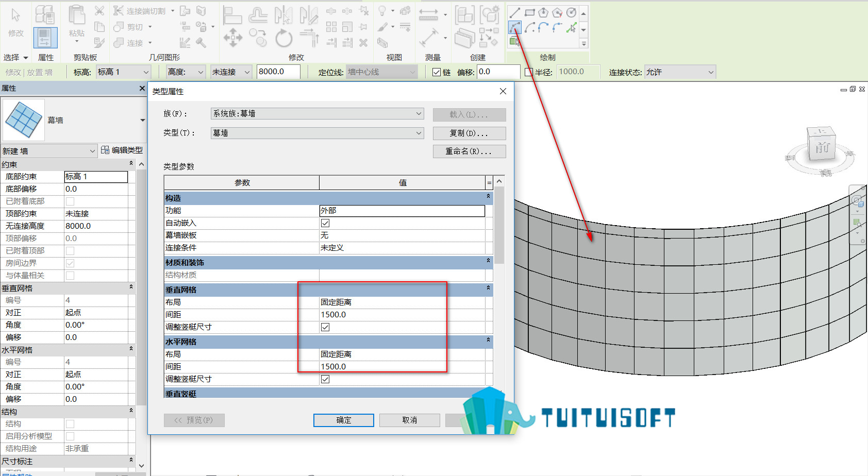Select the Circle draw tool

(x=571, y=12)
